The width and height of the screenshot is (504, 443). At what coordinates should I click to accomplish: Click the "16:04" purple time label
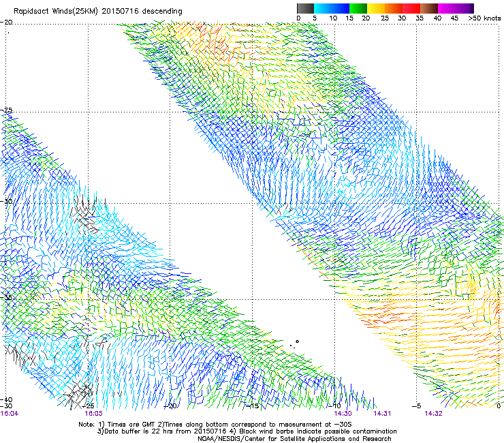click(10, 414)
